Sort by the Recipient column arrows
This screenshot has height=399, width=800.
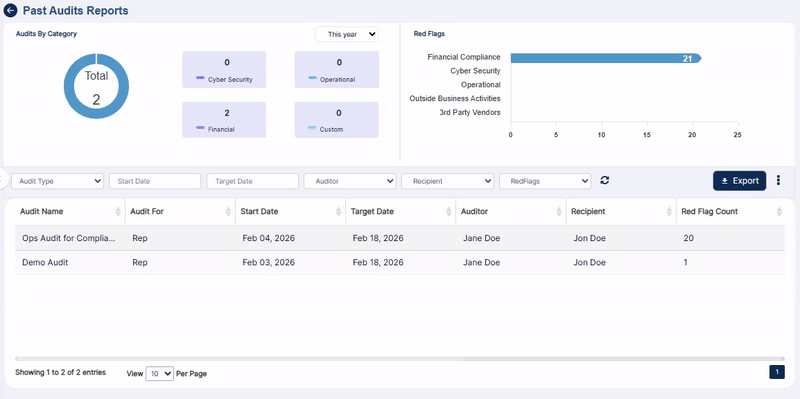(x=669, y=212)
